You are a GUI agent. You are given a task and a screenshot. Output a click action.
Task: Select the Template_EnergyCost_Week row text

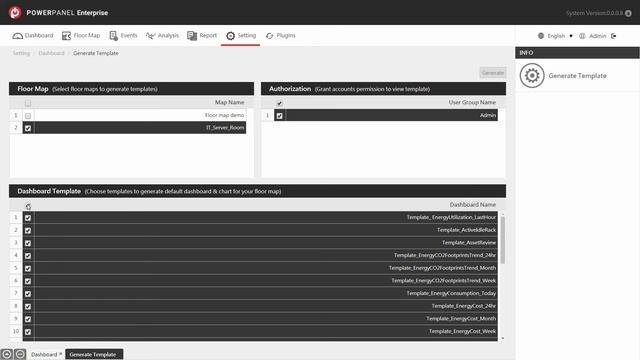pos(462,331)
